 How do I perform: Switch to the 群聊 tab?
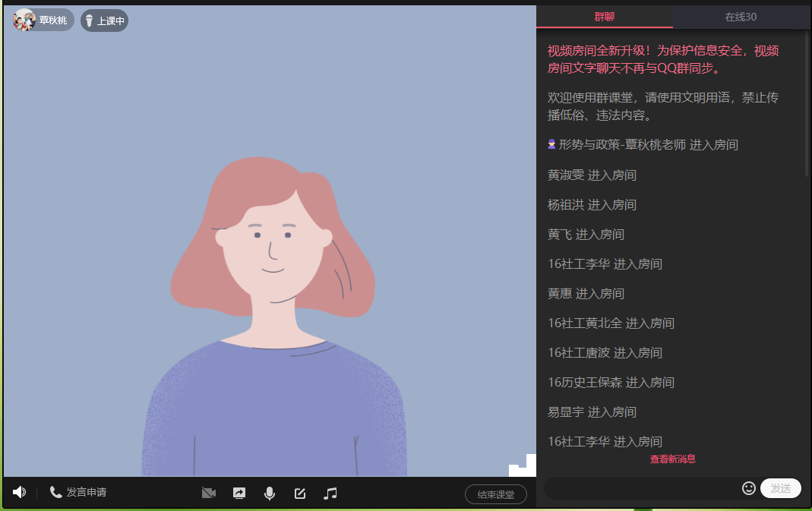pyautogui.click(x=605, y=17)
